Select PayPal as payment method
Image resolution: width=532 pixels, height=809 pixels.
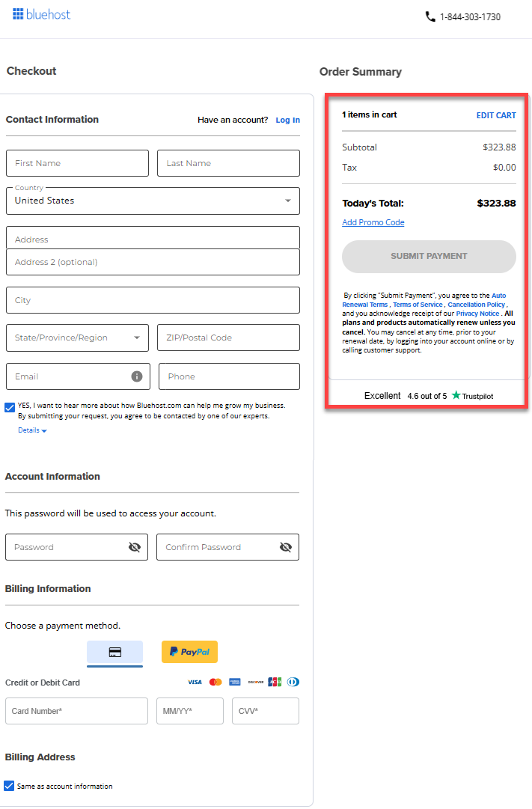pos(189,652)
